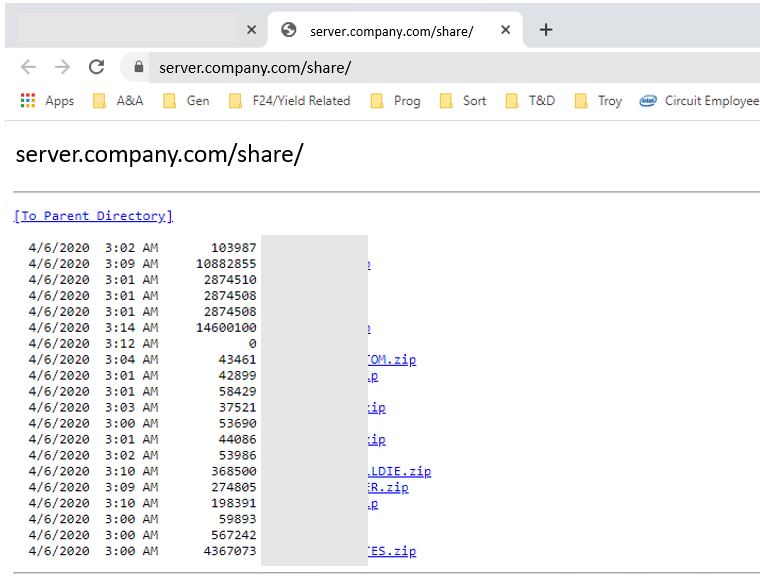Screen dimensions: 760x587
Task: Open the link in the 37521 row
Action: 377,408
